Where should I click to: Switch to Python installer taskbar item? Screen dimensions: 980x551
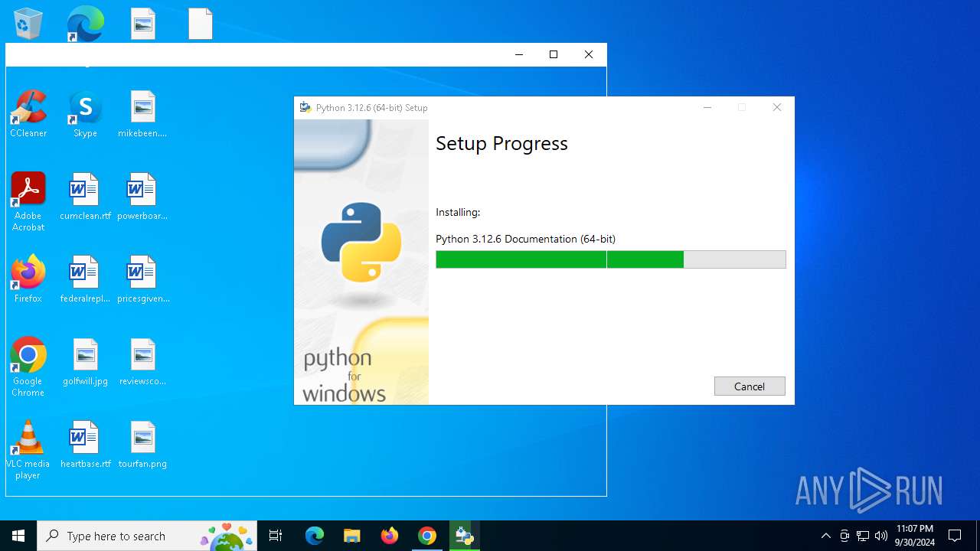464,536
